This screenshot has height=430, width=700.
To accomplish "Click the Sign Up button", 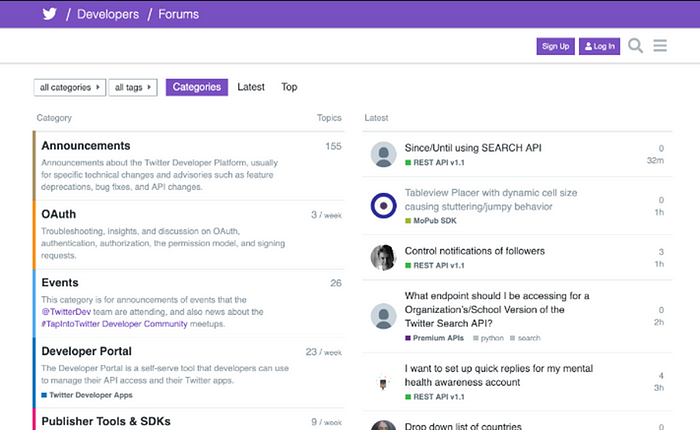I will tap(555, 46).
